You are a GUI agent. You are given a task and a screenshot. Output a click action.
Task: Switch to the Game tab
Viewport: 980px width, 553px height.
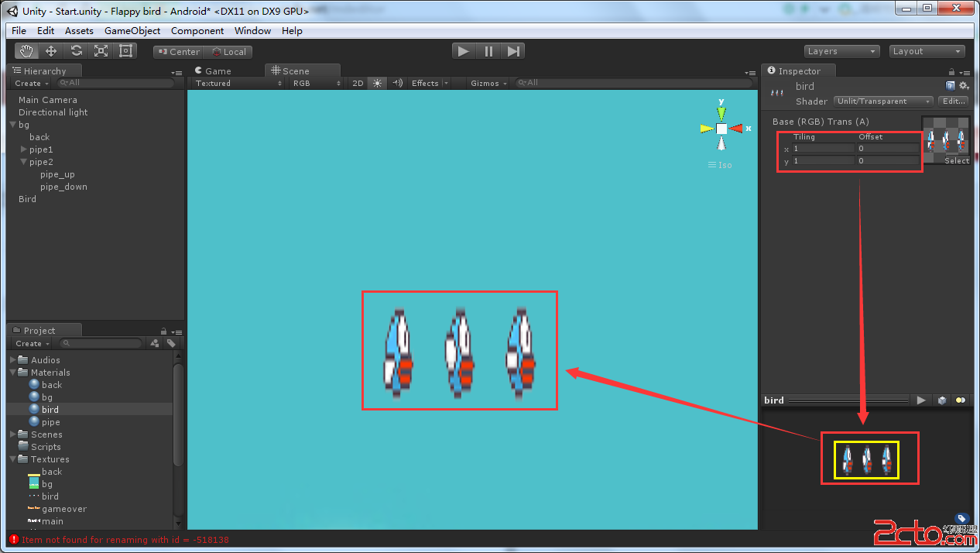(x=212, y=70)
